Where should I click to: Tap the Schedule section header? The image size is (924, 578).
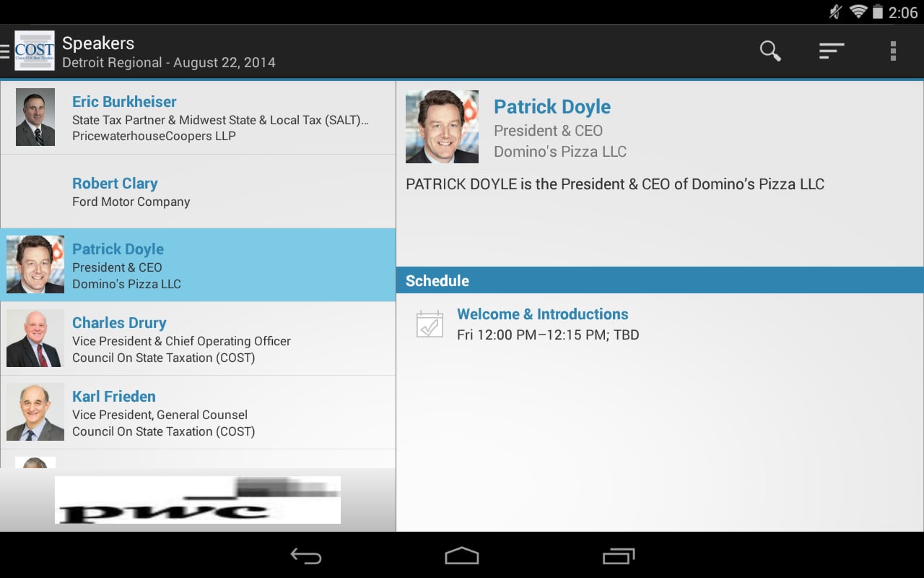(x=660, y=280)
